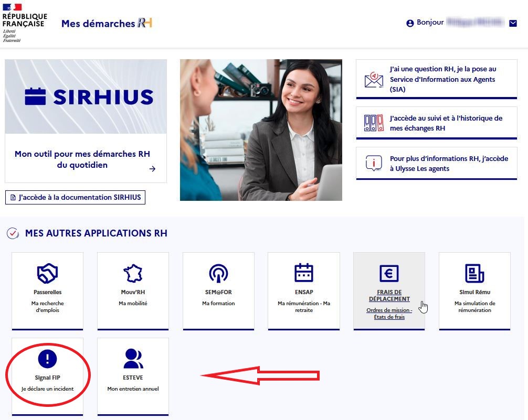Open 'Mon outil pour mes démarches RH' link

pos(82,159)
